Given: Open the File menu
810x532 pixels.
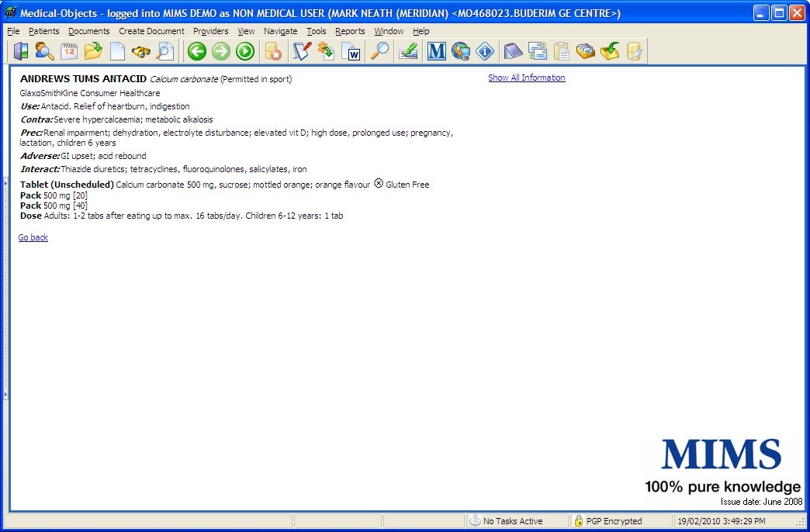Looking at the screenshot, I should pos(13,31).
